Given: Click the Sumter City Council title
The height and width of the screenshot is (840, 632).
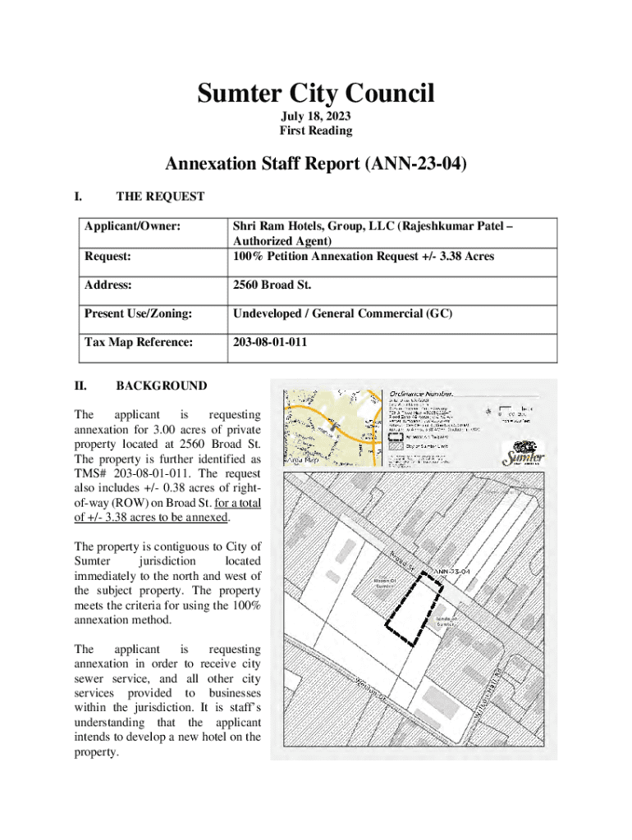Looking at the screenshot, I should pos(315,94).
